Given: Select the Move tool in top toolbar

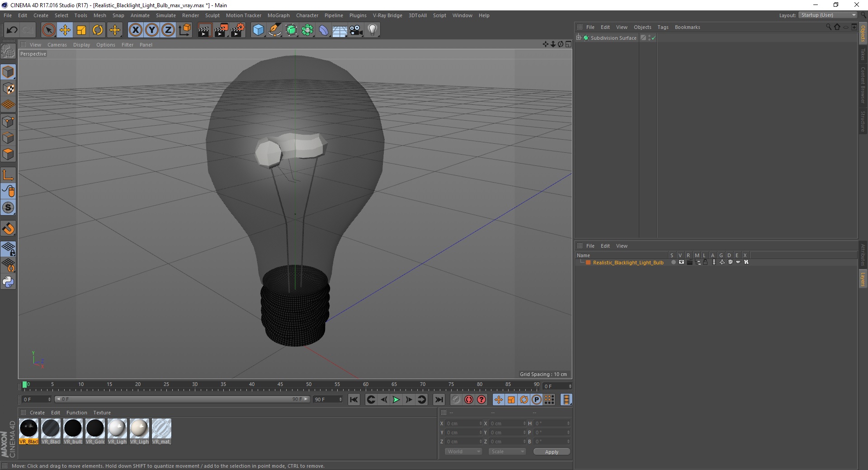Looking at the screenshot, I should click(x=65, y=30).
